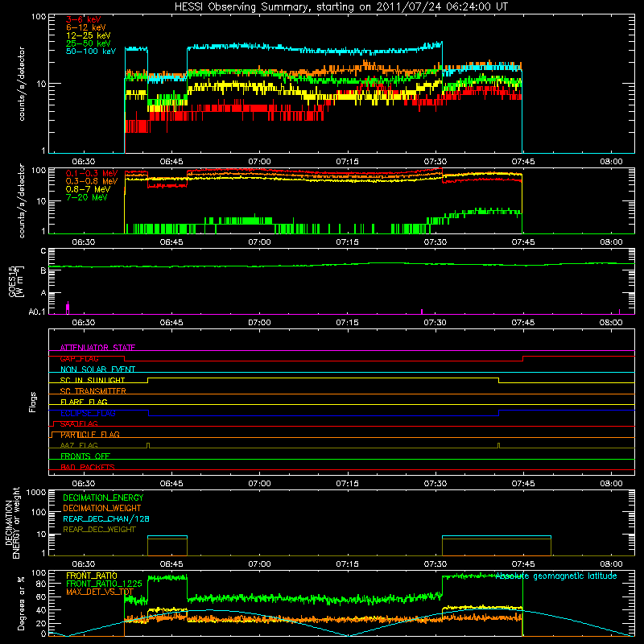Select the FRONTS_OFF flag label
Screen dimensions: 644x644
(85, 456)
